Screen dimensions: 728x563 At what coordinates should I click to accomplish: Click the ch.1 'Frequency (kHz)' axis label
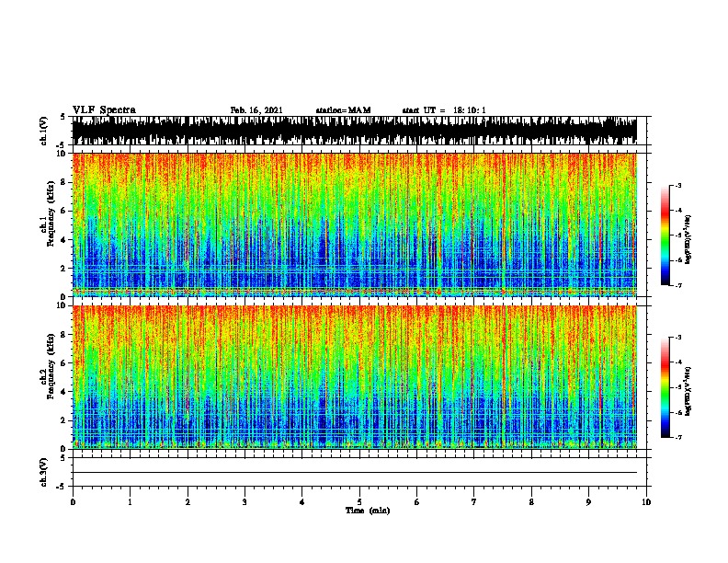[51, 214]
